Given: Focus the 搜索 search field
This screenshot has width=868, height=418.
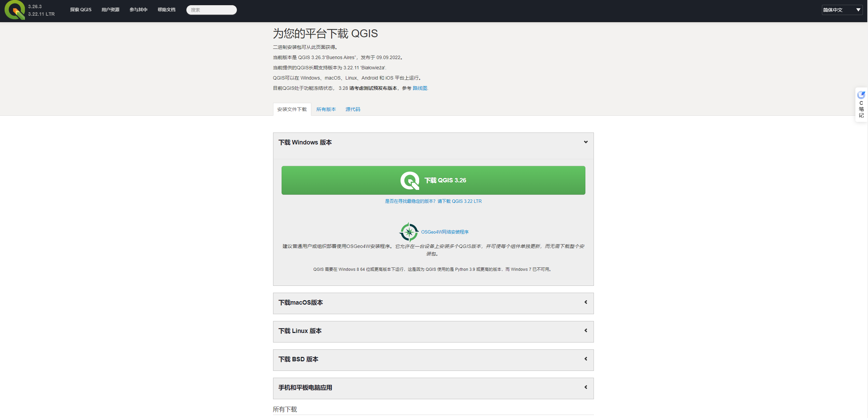Looking at the screenshot, I should (212, 10).
